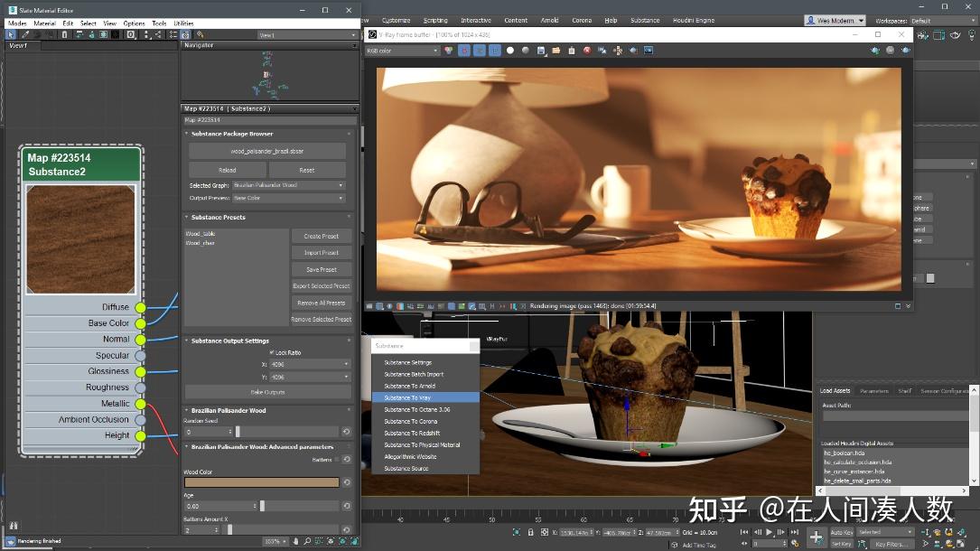The image size is (980, 551).
Task: Open the Wood Color swatch
Action: [260, 481]
